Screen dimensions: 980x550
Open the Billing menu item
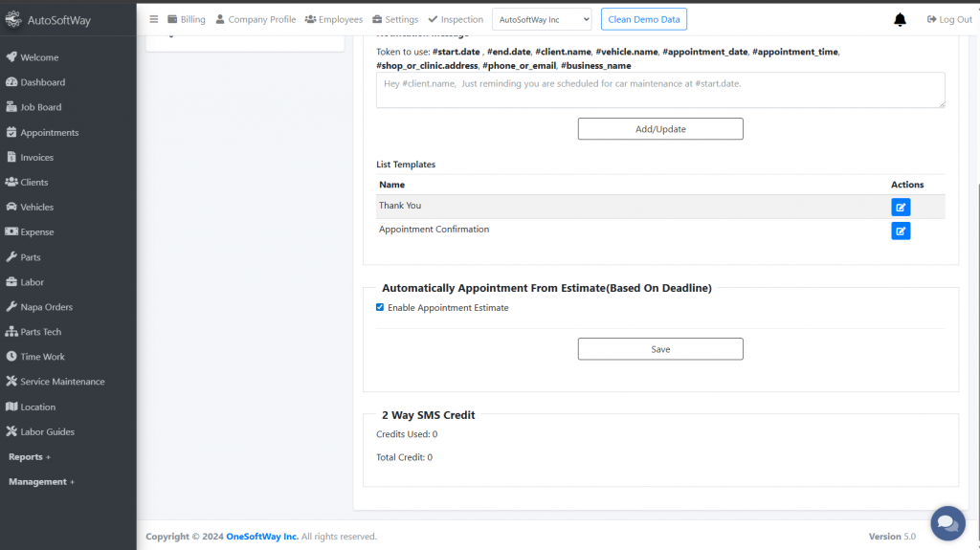(x=186, y=19)
